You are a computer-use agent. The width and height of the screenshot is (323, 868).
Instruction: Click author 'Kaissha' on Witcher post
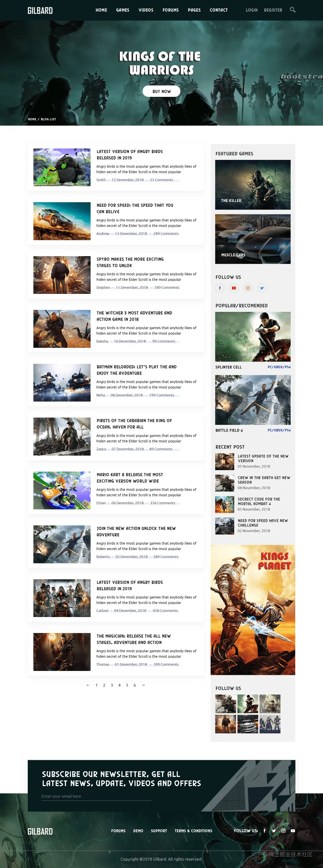tap(102, 341)
